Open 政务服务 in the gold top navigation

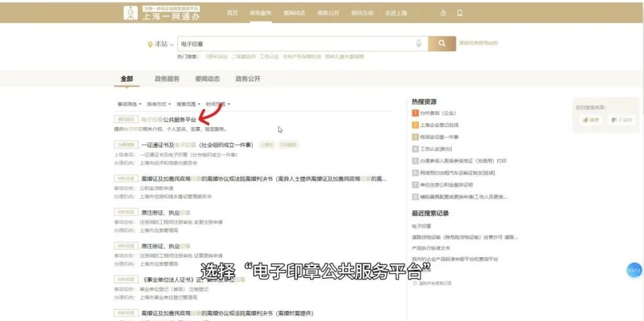point(261,13)
